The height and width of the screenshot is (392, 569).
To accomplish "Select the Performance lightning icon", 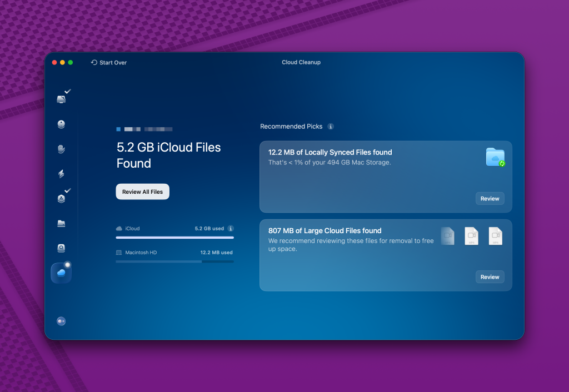I will 61,173.
